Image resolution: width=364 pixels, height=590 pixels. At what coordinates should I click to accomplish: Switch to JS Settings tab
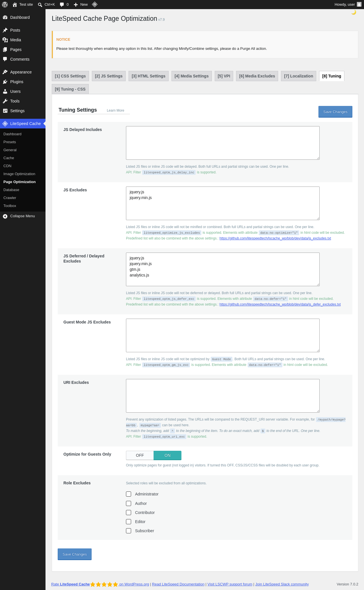(109, 76)
